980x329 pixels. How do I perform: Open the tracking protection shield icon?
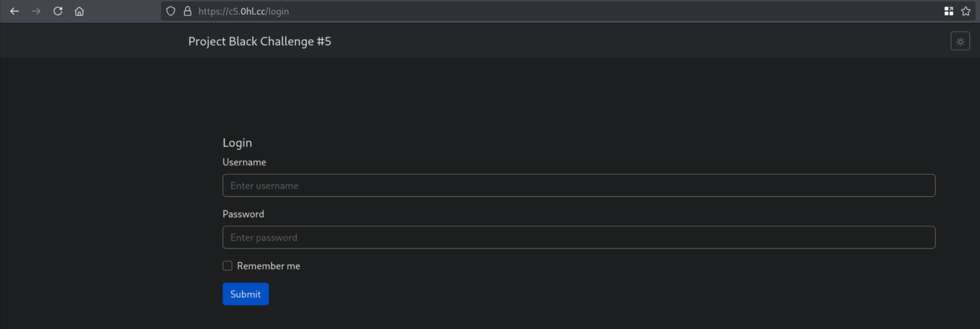(171, 11)
